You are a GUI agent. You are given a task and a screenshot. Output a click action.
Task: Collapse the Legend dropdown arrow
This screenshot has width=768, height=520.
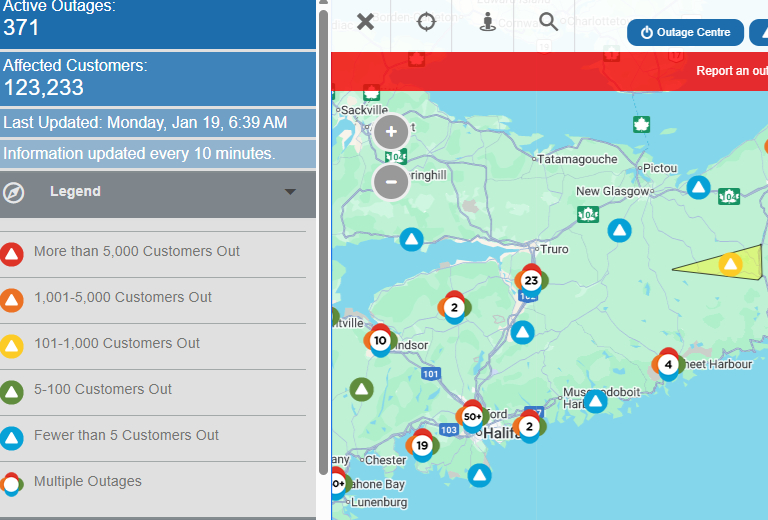290,192
